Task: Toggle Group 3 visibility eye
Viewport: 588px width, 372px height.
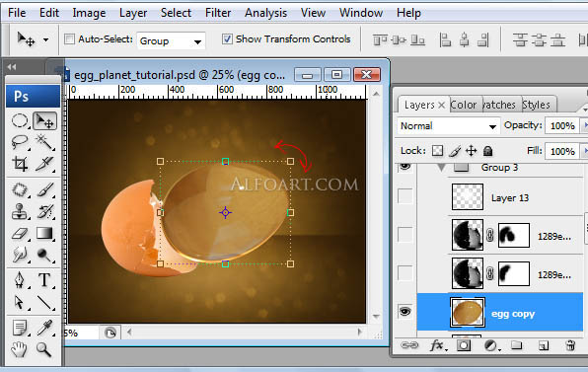Action: tap(405, 166)
